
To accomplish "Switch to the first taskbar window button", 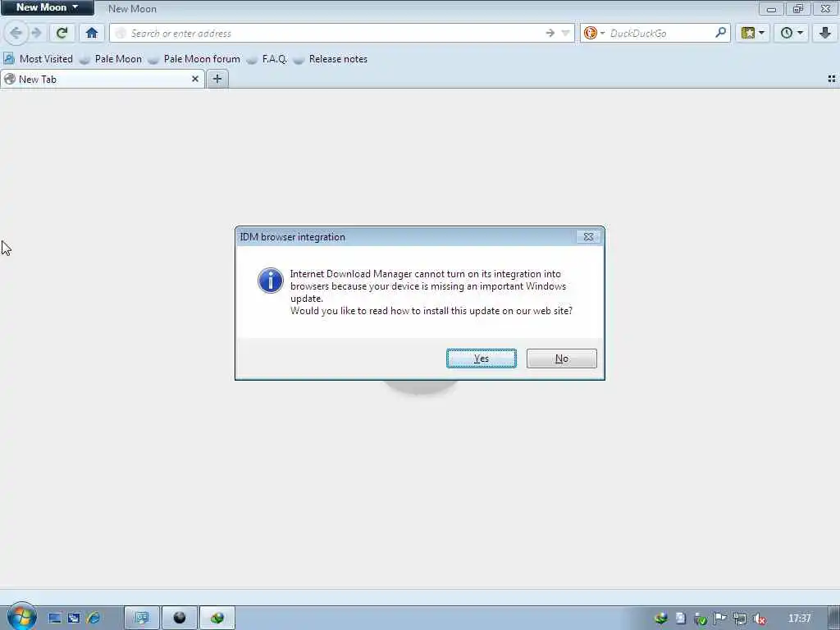I will (142, 619).
